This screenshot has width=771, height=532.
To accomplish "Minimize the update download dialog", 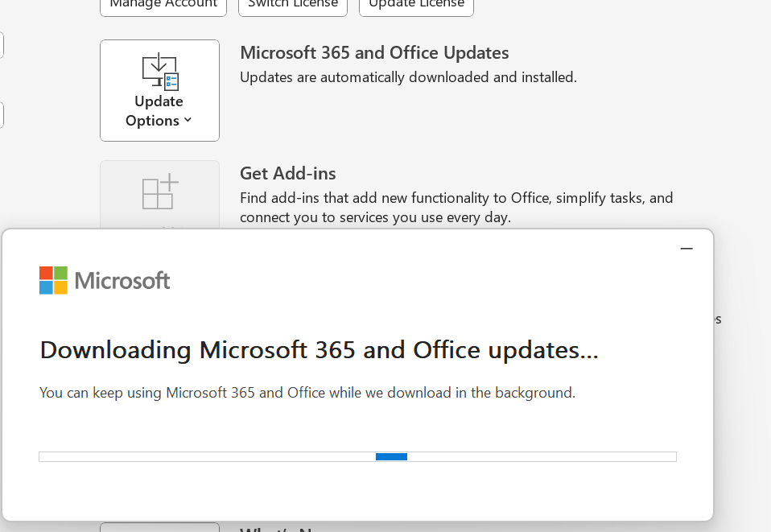I will click(686, 249).
